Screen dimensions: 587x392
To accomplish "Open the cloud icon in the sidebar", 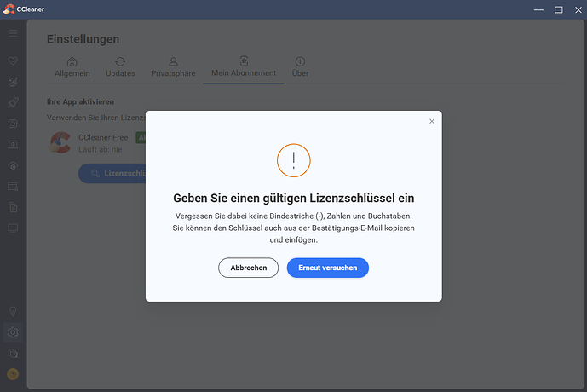I will [13, 165].
